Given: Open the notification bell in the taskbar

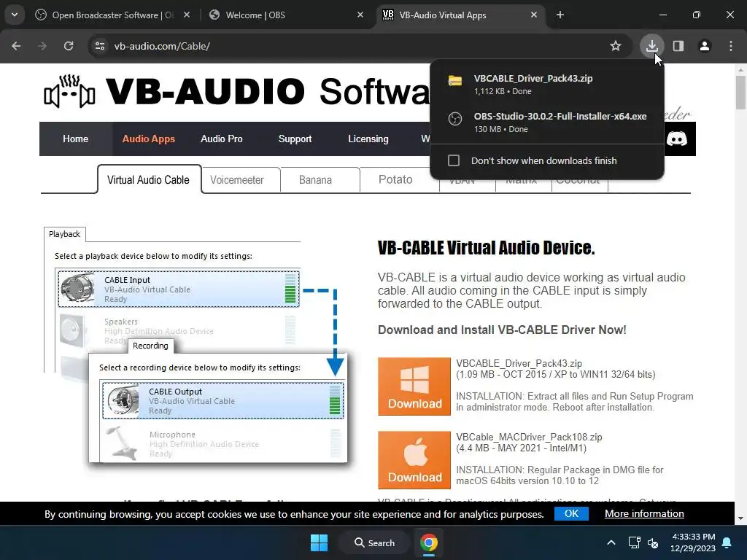Looking at the screenshot, I should [727, 542].
